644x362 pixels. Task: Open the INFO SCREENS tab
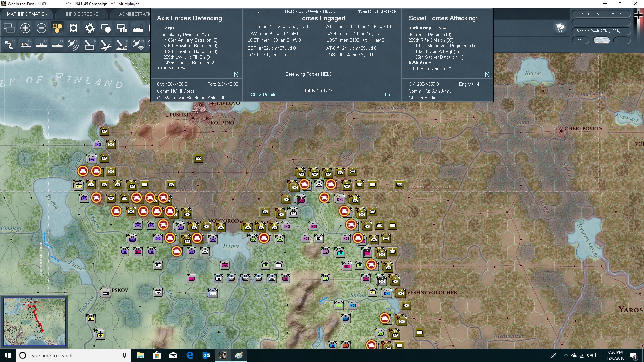point(82,14)
